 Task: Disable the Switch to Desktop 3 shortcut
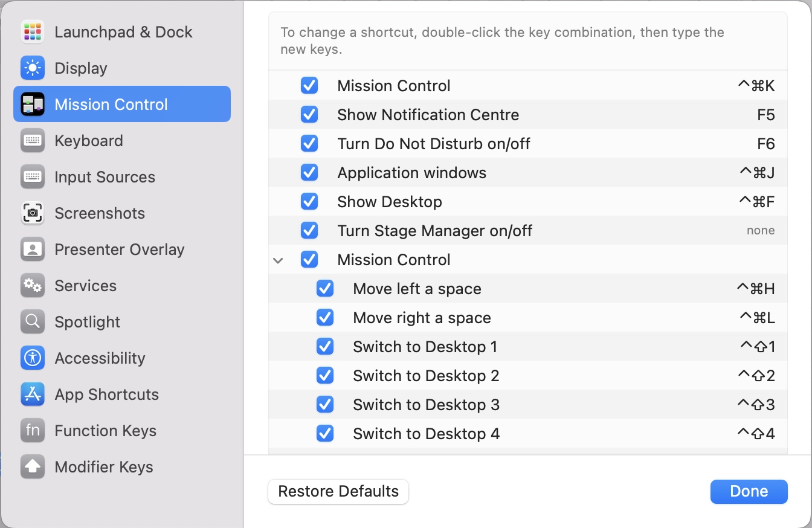click(x=325, y=404)
